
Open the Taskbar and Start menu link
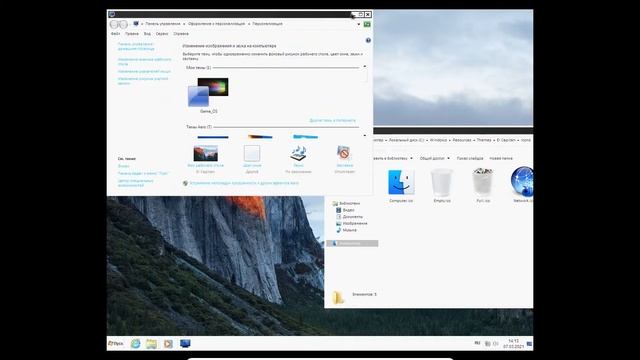tap(143, 173)
